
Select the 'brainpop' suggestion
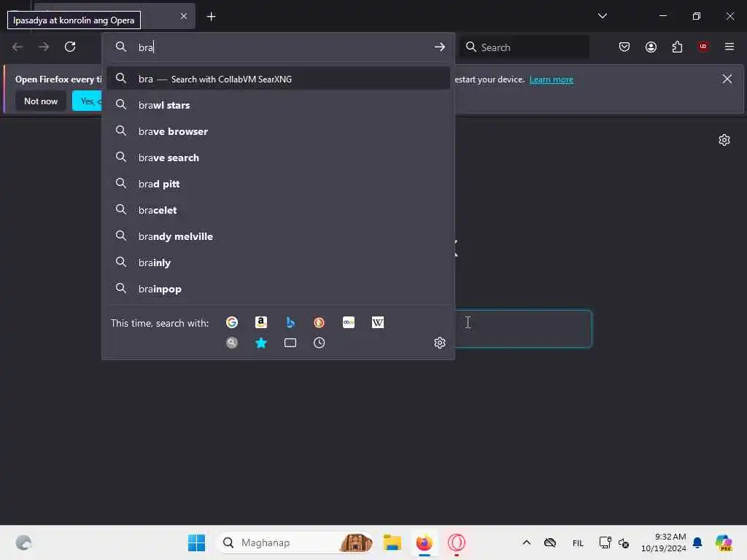click(278, 289)
